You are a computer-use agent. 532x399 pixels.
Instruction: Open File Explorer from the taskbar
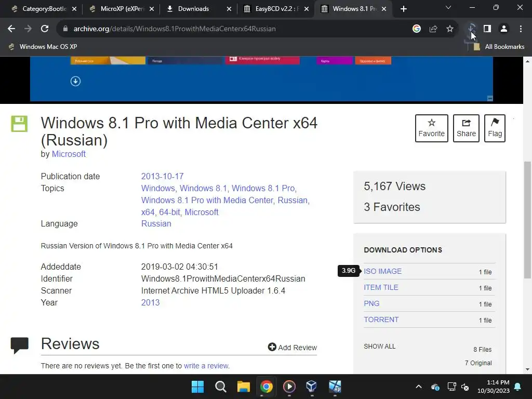point(243,387)
